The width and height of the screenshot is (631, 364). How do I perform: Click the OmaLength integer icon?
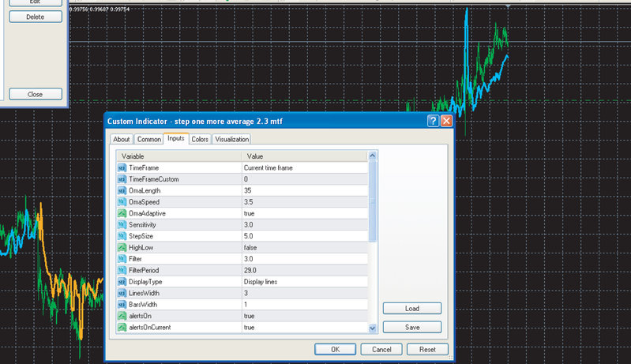[122, 190]
